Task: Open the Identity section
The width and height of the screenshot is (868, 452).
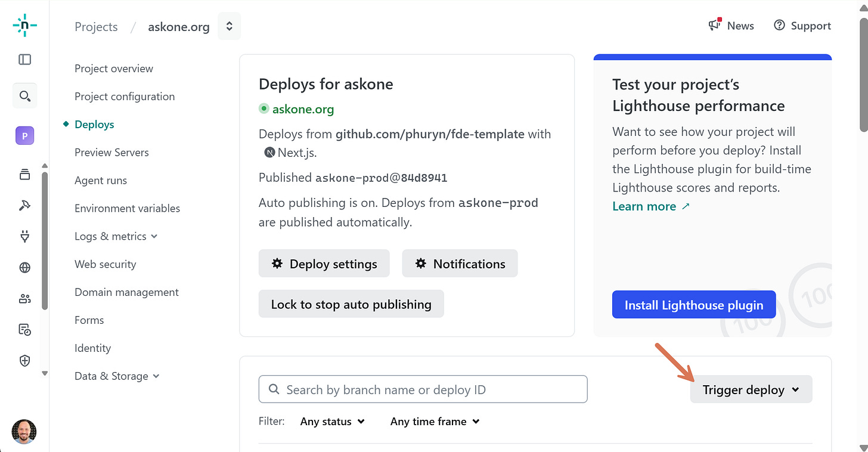Action: [92, 348]
